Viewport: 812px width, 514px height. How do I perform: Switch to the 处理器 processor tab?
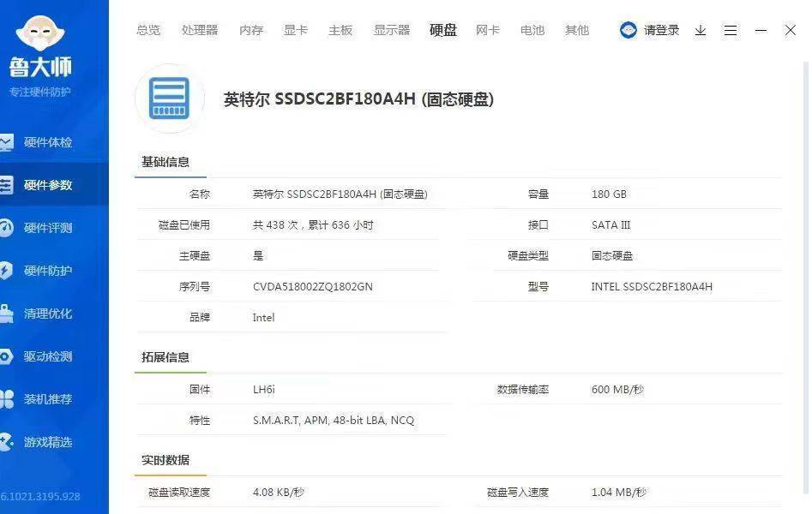point(200,30)
